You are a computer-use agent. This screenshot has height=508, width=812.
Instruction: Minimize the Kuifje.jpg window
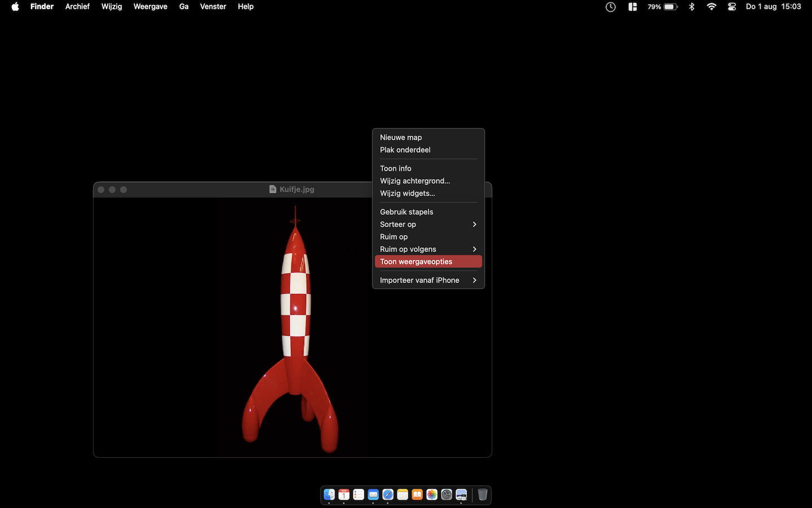point(112,190)
